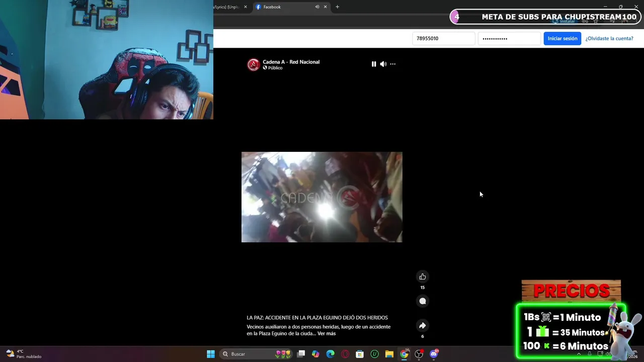Open Task View from taskbar

click(301, 354)
